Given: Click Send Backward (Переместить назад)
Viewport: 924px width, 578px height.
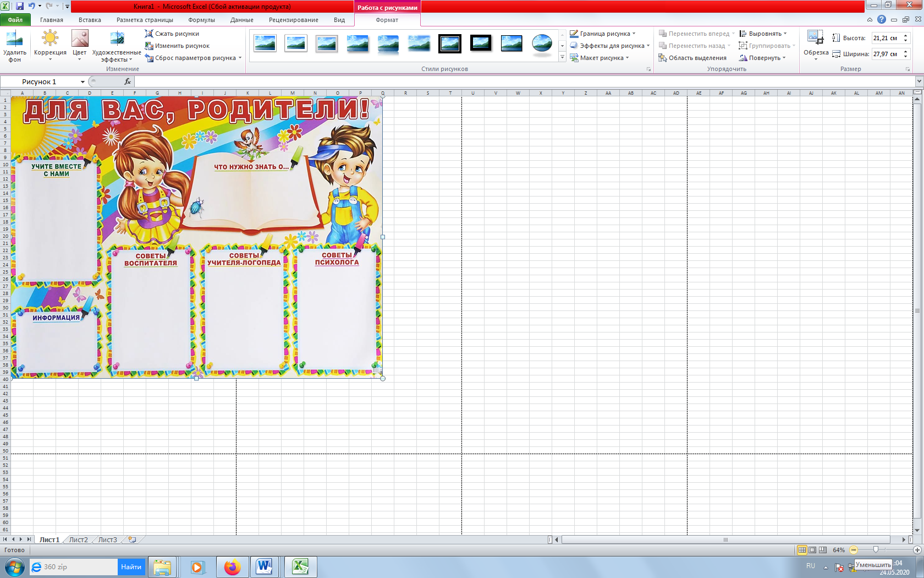Looking at the screenshot, I should [695, 46].
